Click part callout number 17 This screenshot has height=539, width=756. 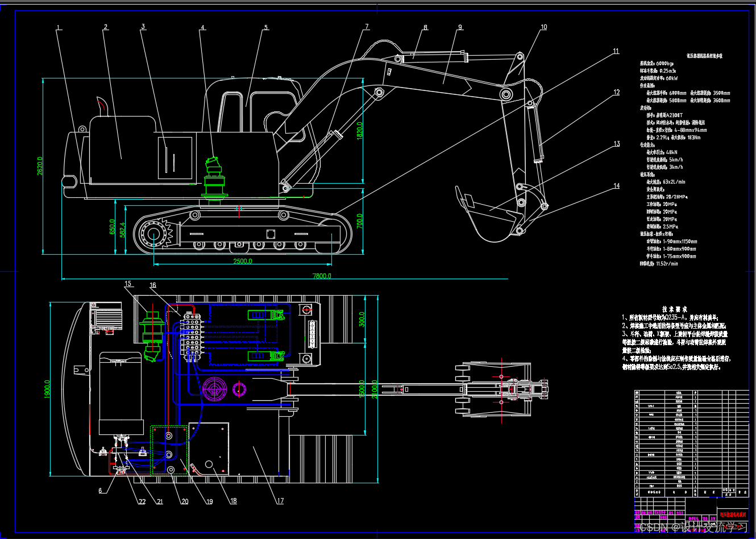280,501
